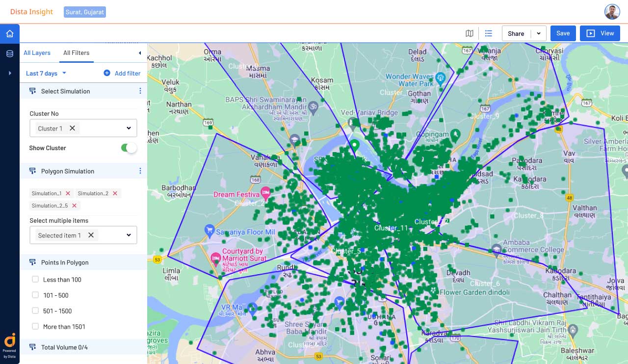Screen dimensions: 628x364
Task: Open Polygon Simulation three-dot menu
Action: click(140, 171)
